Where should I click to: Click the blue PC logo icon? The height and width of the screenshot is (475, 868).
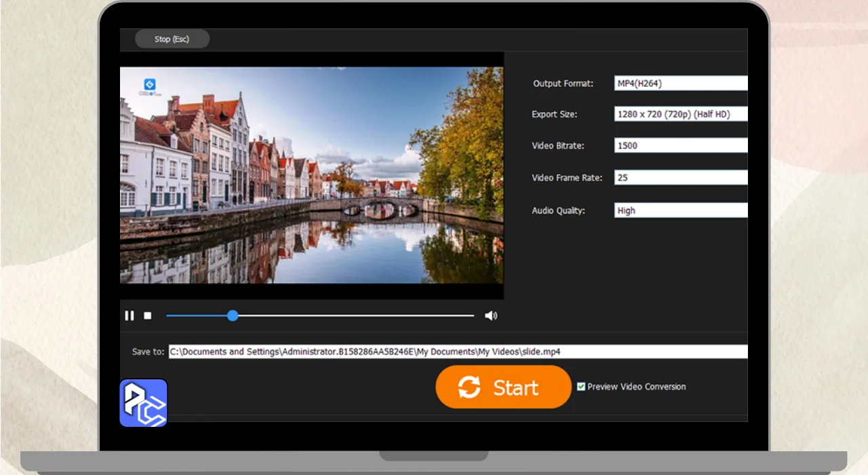coord(144,403)
